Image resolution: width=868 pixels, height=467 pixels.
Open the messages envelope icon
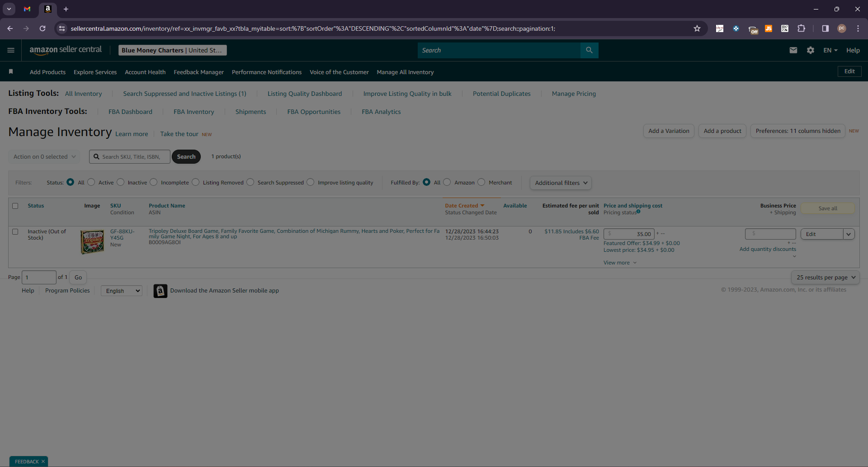[x=793, y=50]
